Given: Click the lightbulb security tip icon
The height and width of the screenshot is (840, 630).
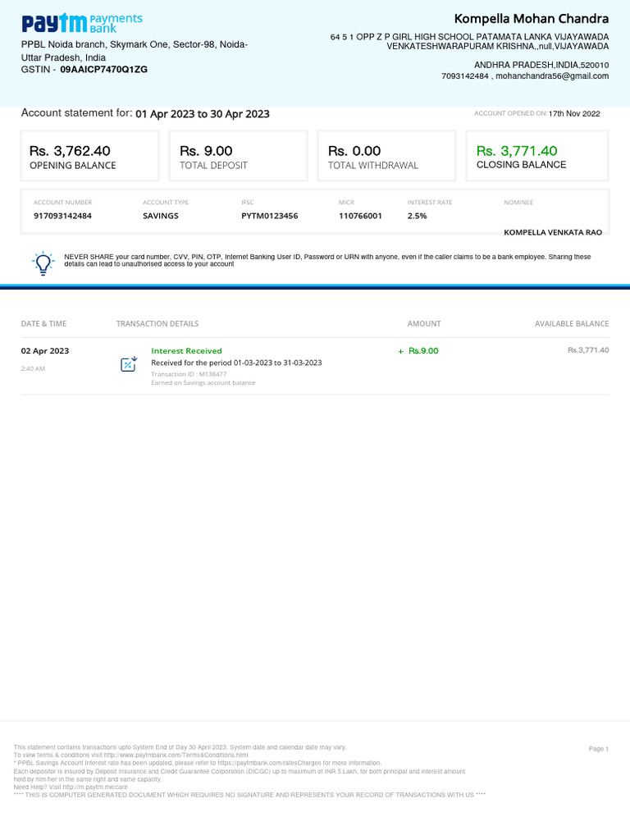Looking at the screenshot, I should tap(43, 263).
